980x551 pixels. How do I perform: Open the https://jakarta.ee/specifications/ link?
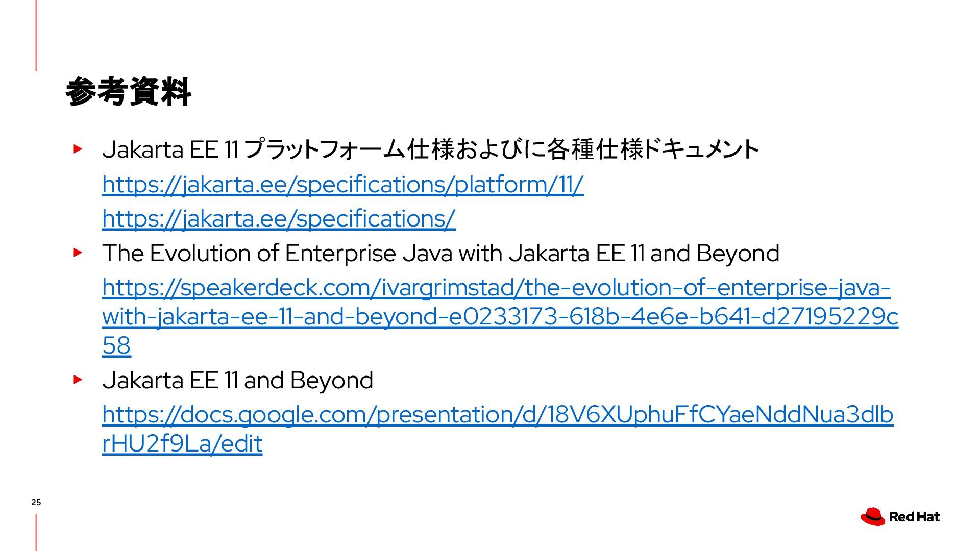(279, 218)
